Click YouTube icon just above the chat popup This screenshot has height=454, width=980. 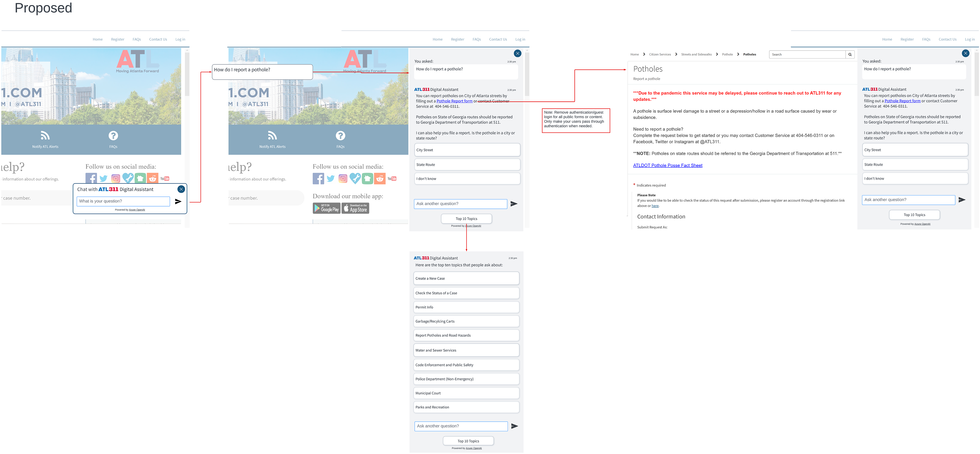(165, 179)
